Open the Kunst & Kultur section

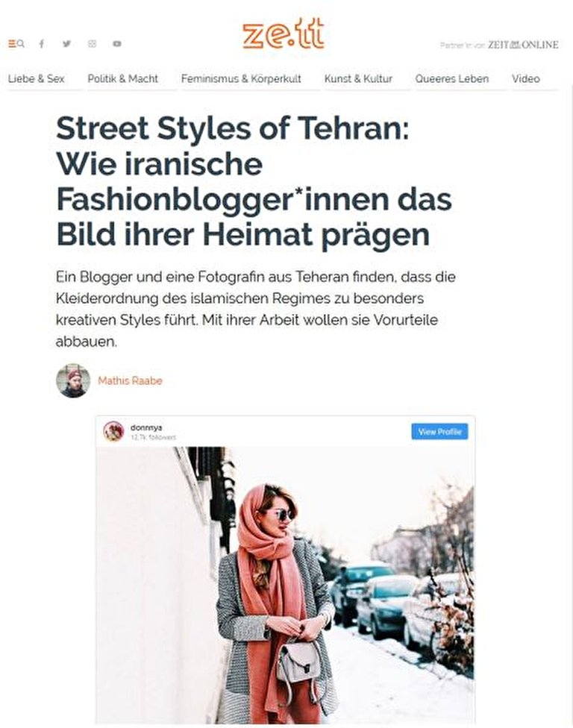(x=358, y=79)
